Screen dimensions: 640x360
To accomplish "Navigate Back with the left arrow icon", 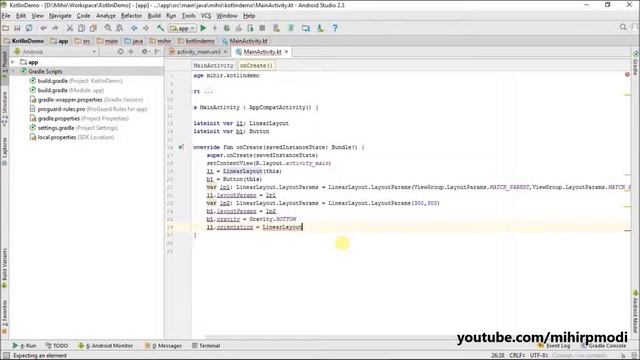I will [x=134, y=28].
